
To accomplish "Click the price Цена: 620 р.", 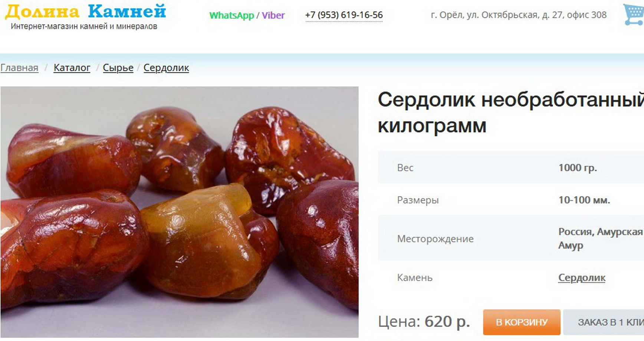I will pyautogui.click(x=424, y=322).
